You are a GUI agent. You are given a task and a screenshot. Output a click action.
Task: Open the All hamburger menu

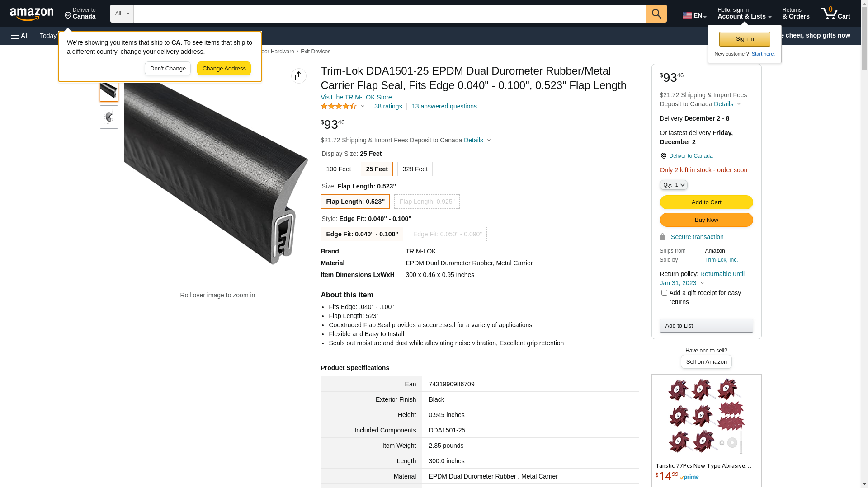coord(20,36)
